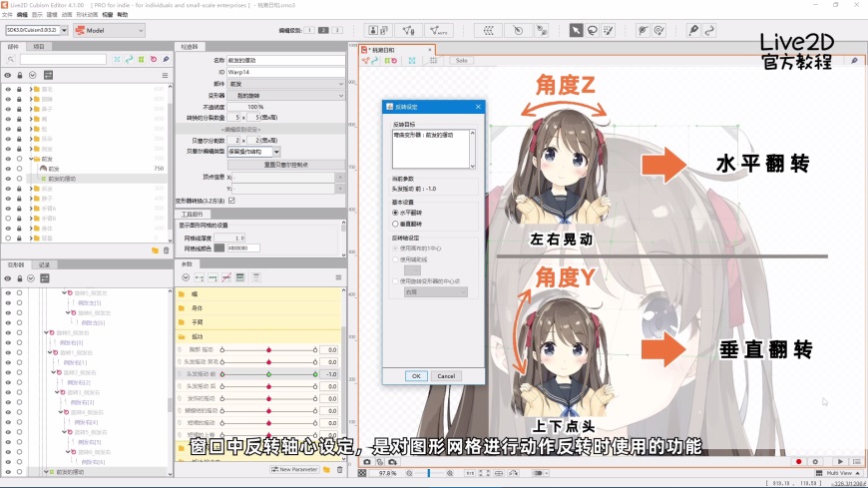Click the search magnifier in parts panel

click(11, 59)
